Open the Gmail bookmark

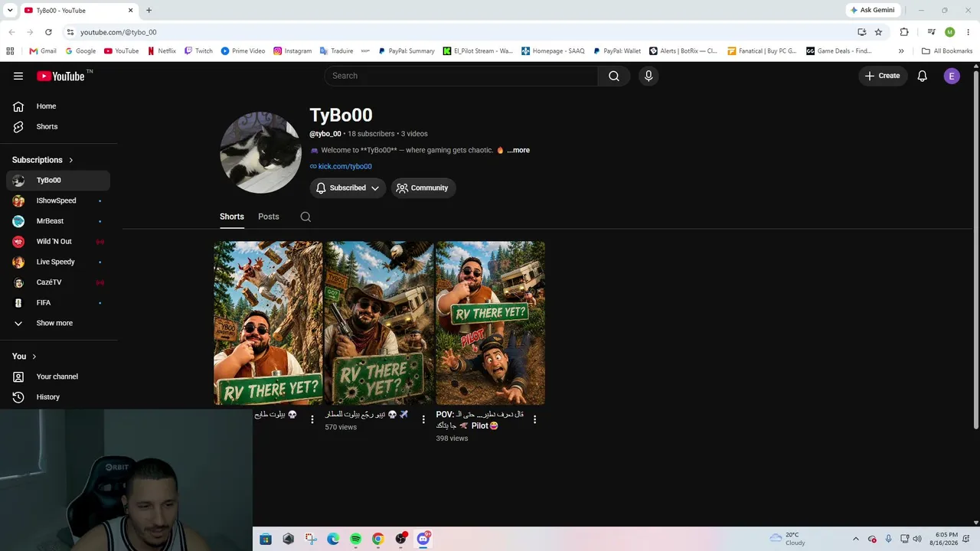(x=43, y=51)
